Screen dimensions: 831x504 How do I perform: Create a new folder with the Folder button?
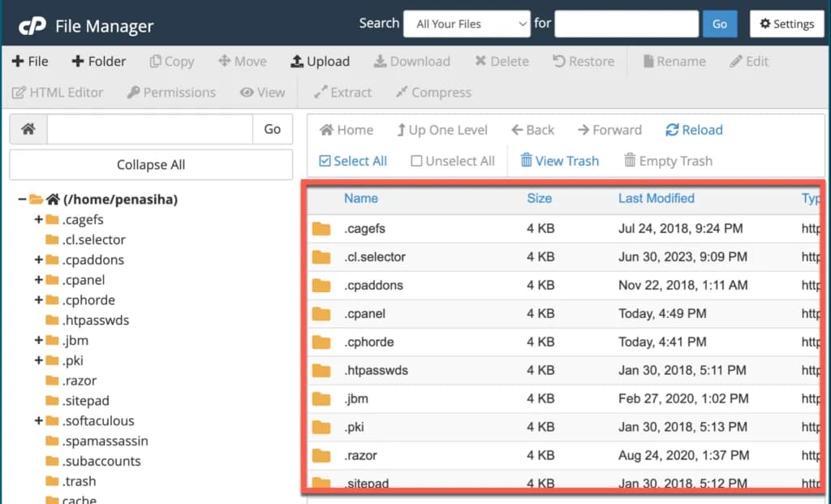[99, 62]
